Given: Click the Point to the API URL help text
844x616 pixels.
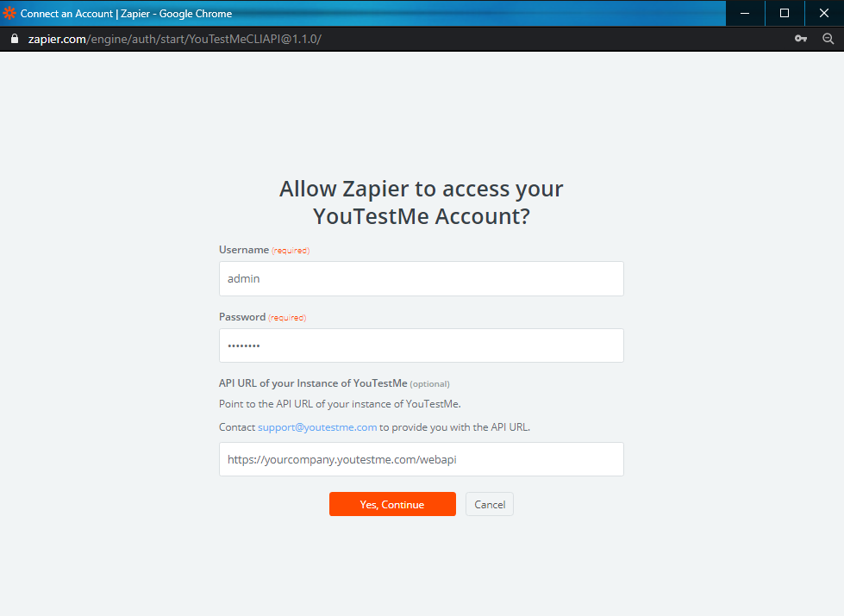Looking at the screenshot, I should pyautogui.click(x=340, y=404).
